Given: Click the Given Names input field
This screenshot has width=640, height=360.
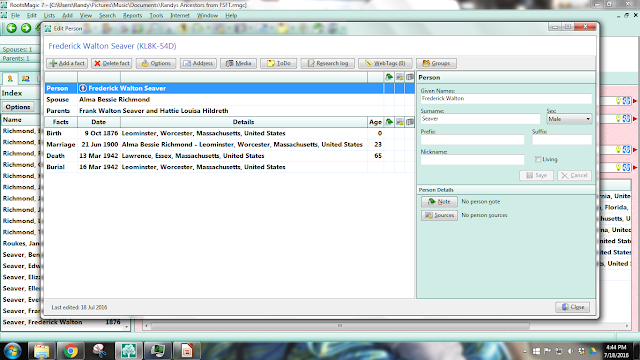Looking at the screenshot, I should 506,99.
